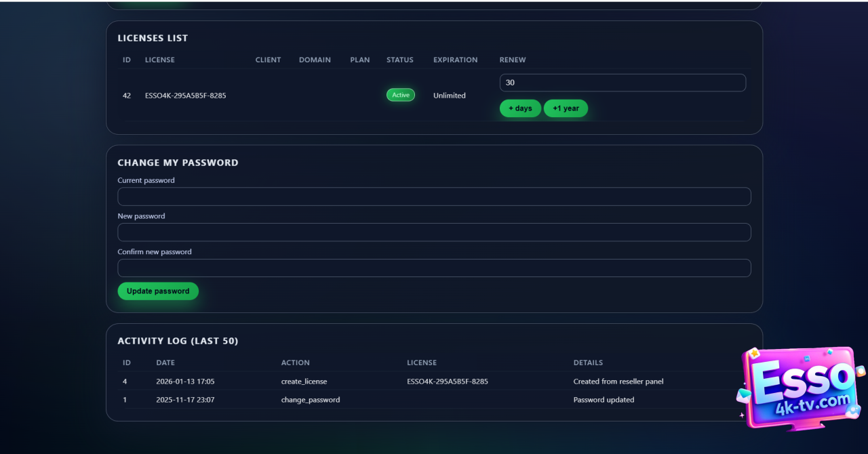Click license ID 42 in the list
The height and width of the screenshot is (454, 868).
(127, 96)
